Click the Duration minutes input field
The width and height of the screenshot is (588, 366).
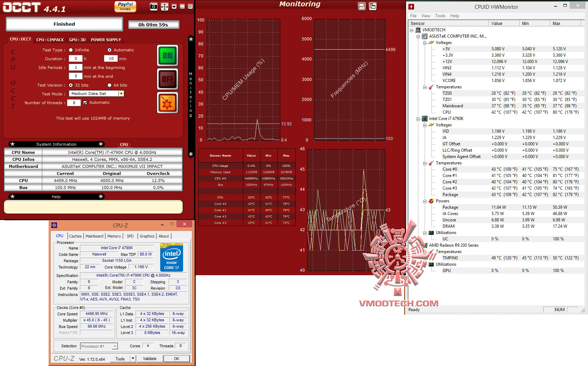click(111, 59)
